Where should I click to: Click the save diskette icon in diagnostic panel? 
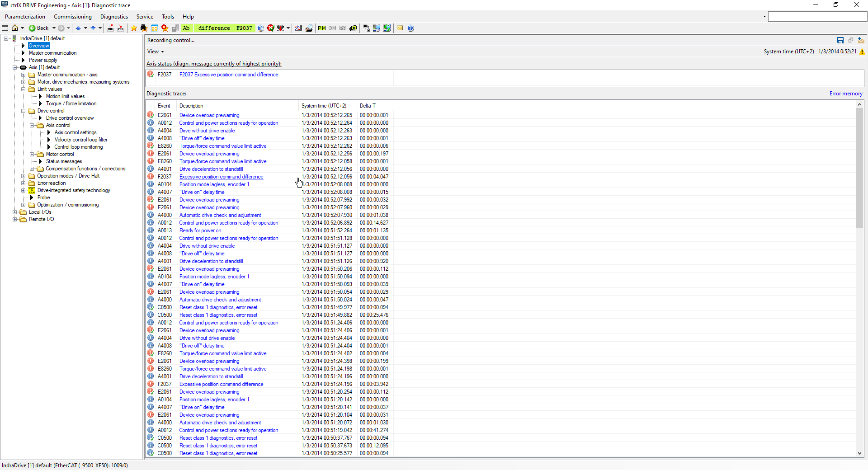click(840, 40)
